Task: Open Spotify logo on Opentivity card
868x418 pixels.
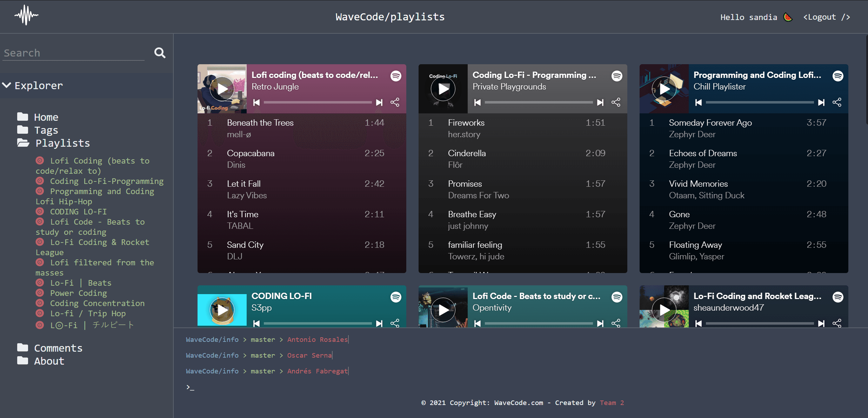Action: click(x=617, y=297)
